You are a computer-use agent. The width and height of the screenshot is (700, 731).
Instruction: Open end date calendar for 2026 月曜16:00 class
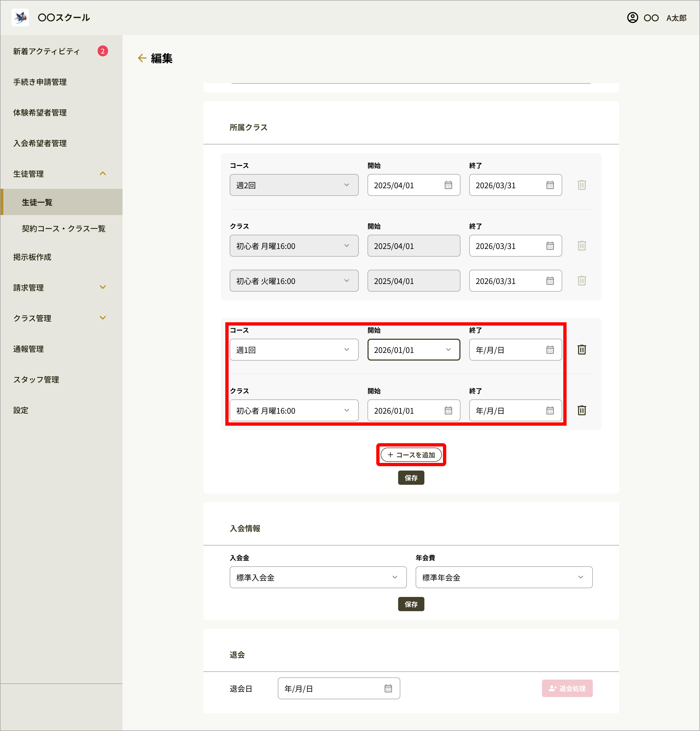tap(550, 411)
